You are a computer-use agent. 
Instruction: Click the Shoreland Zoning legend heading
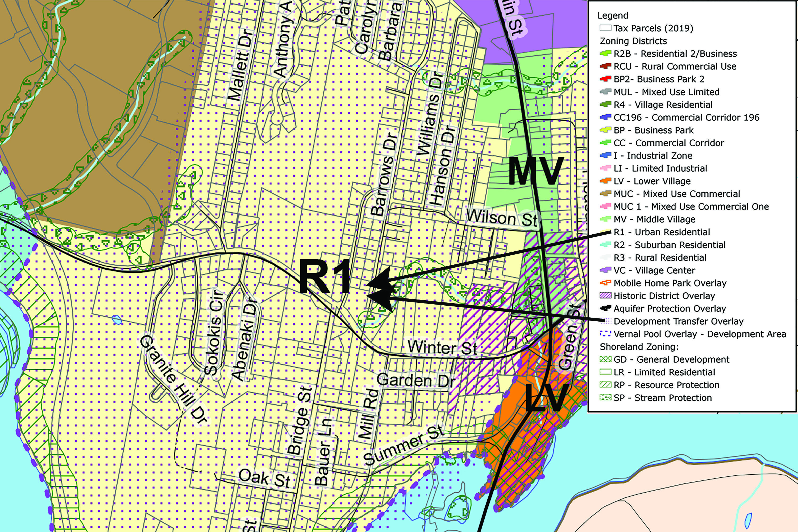(639, 347)
